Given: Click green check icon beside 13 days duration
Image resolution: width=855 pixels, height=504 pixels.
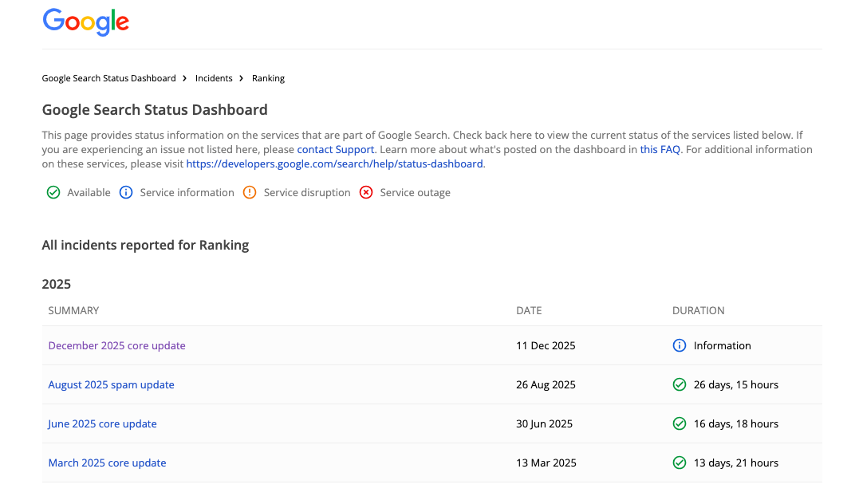Looking at the screenshot, I should point(680,463).
